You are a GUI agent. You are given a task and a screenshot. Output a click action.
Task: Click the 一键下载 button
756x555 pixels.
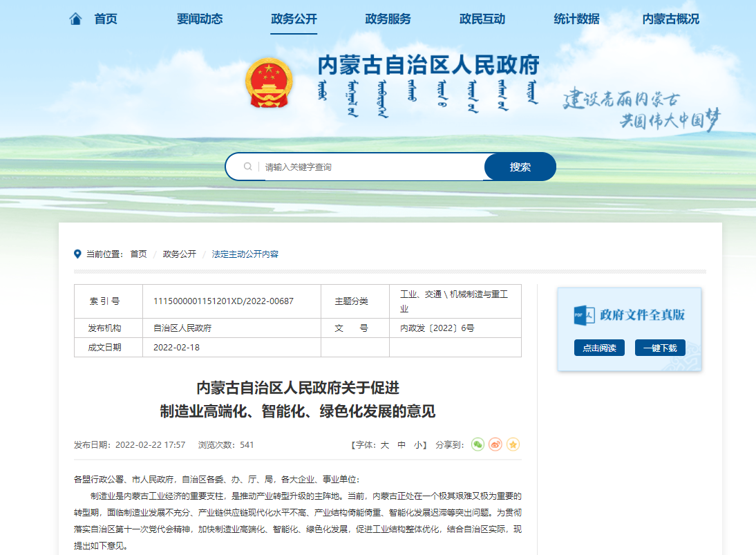pos(659,348)
